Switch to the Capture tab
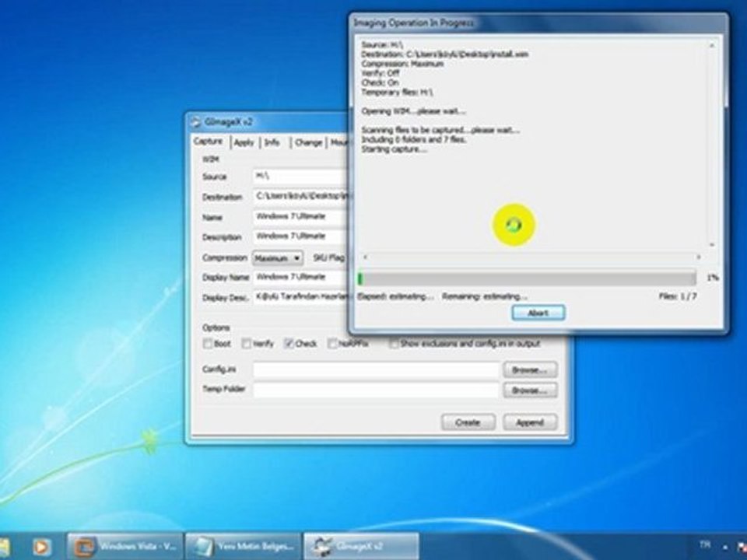This screenshot has width=747, height=560. point(209,142)
